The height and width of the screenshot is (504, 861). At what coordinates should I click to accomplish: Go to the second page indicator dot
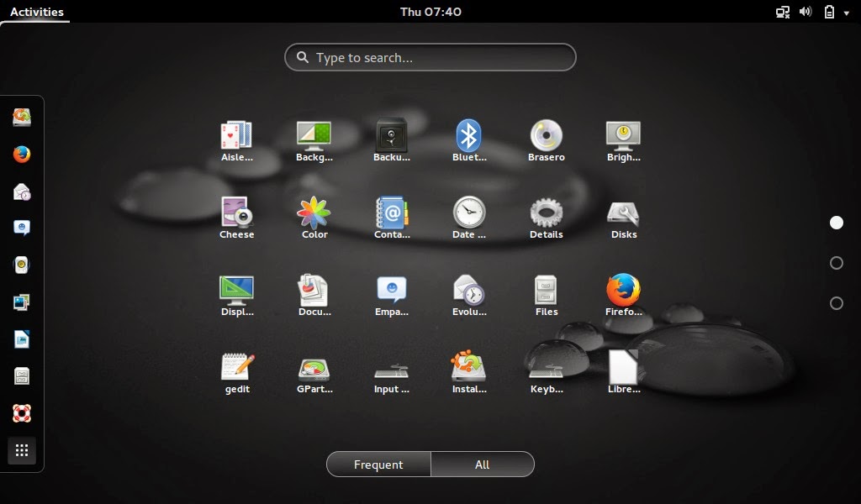pos(837,263)
